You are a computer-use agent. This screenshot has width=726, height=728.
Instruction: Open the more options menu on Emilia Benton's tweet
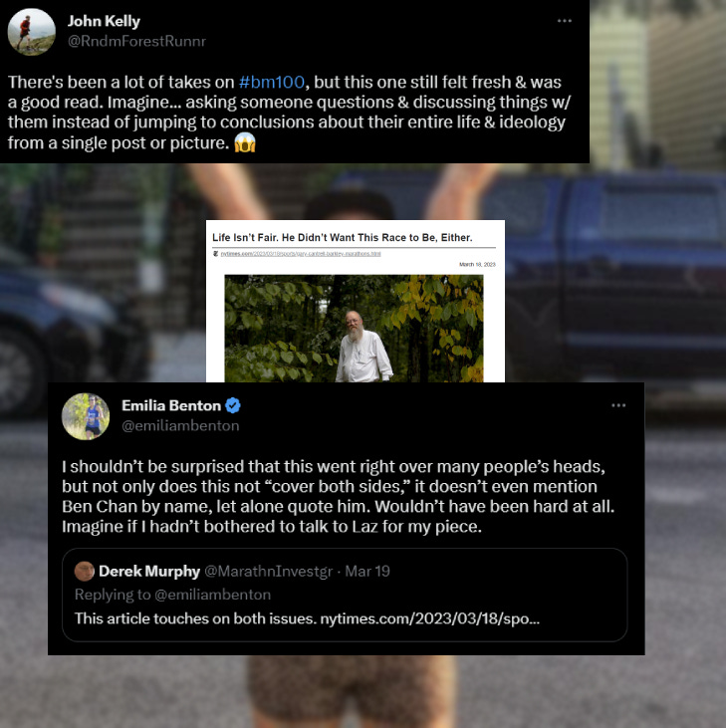[x=618, y=405]
